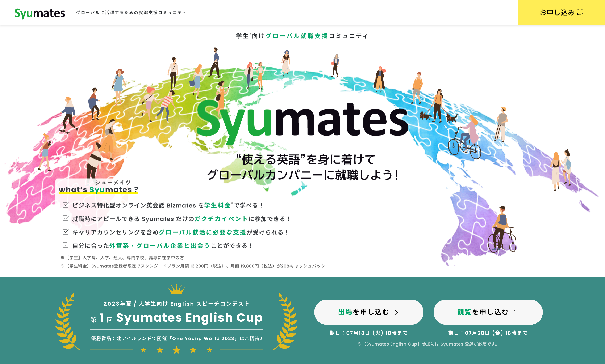Click chevron arrow on 出場を申し込む button
Image resolution: width=605 pixels, height=364 pixels.
pos(396,312)
